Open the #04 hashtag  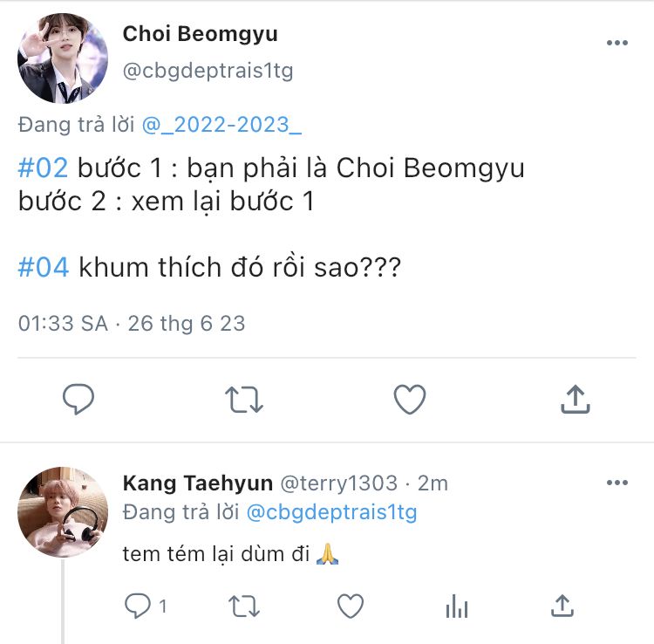coord(43,266)
